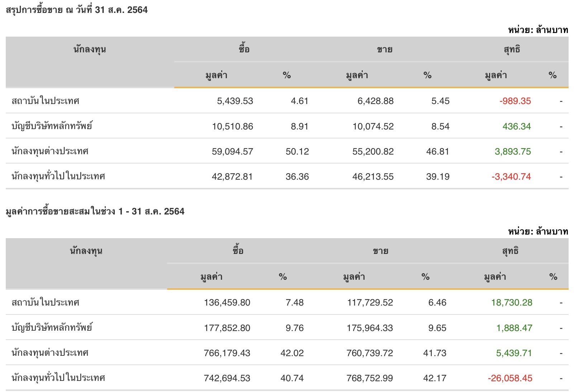Click net value -989.35
This screenshot has width=574, height=392.
point(515,101)
